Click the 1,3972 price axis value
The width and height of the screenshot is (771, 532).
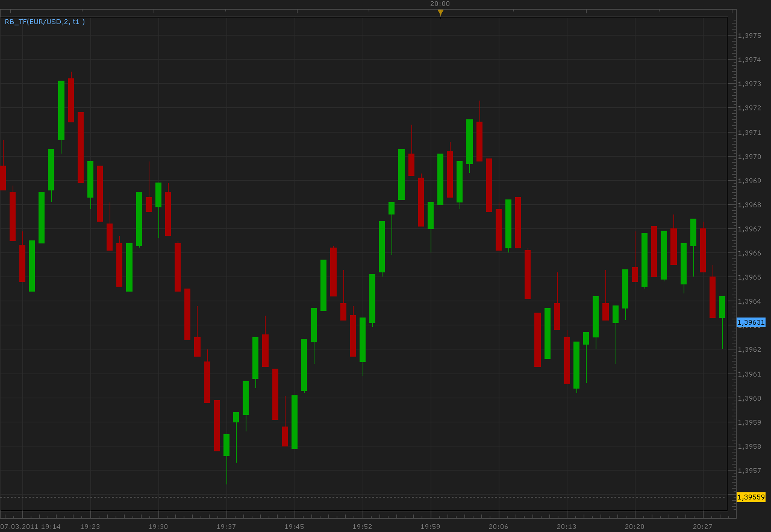coord(750,108)
